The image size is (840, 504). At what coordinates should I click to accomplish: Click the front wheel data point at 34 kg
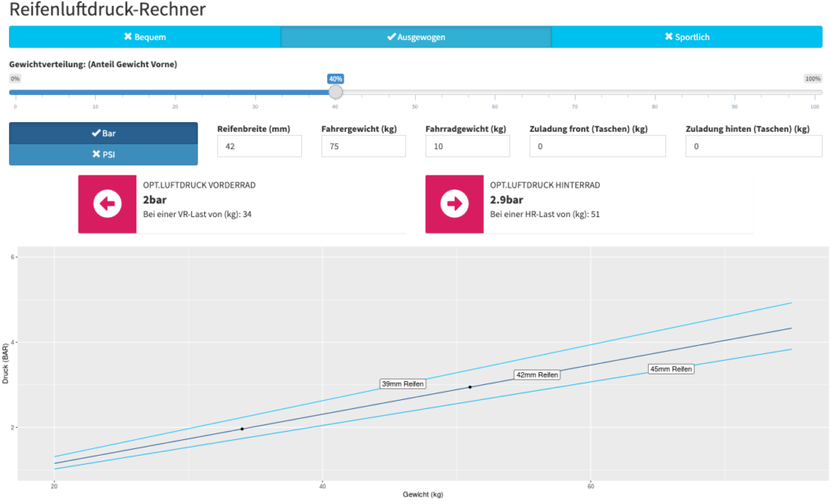[x=242, y=429]
